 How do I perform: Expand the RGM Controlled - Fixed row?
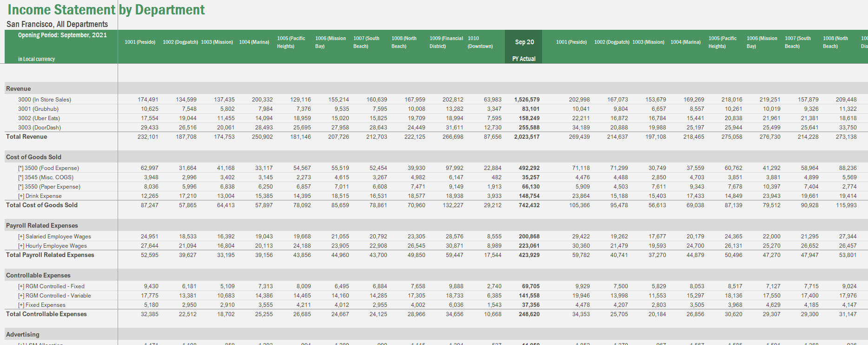click(x=21, y=286)
